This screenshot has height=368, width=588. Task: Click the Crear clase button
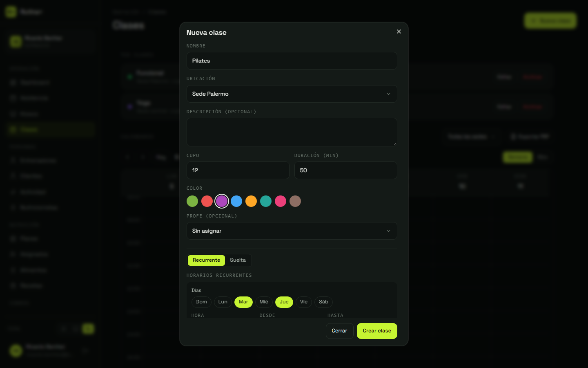point(377,331)
